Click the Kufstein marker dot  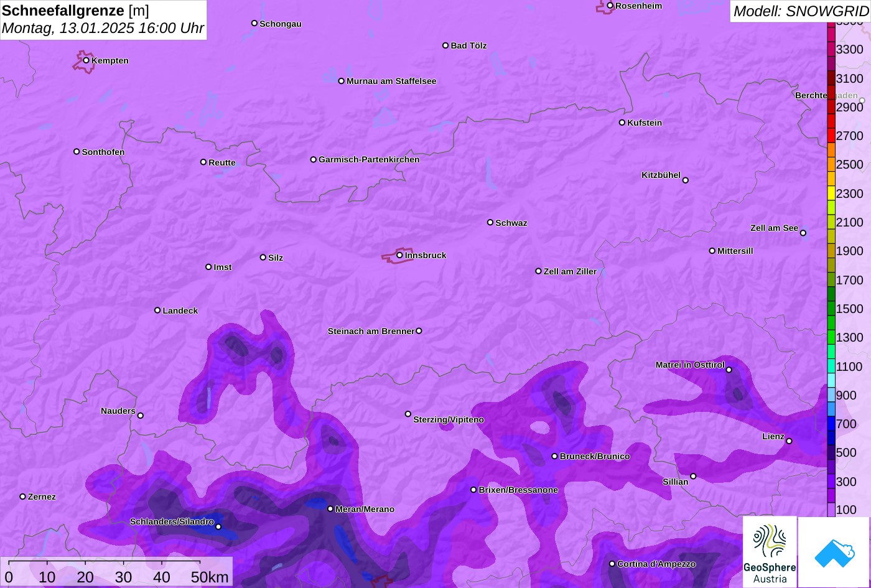pyautogui.click(x=622, y=123)
